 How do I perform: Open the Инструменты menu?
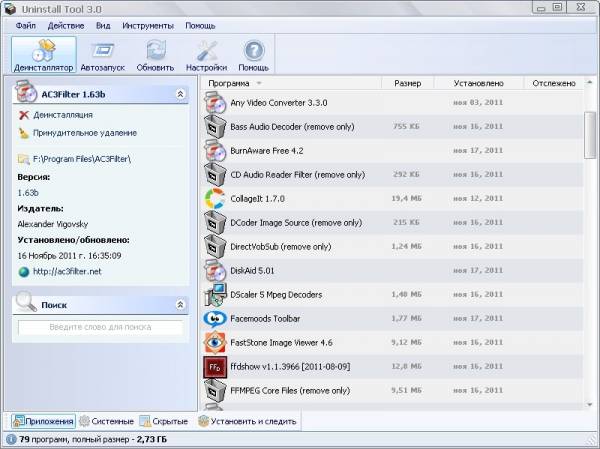(148, 26)
